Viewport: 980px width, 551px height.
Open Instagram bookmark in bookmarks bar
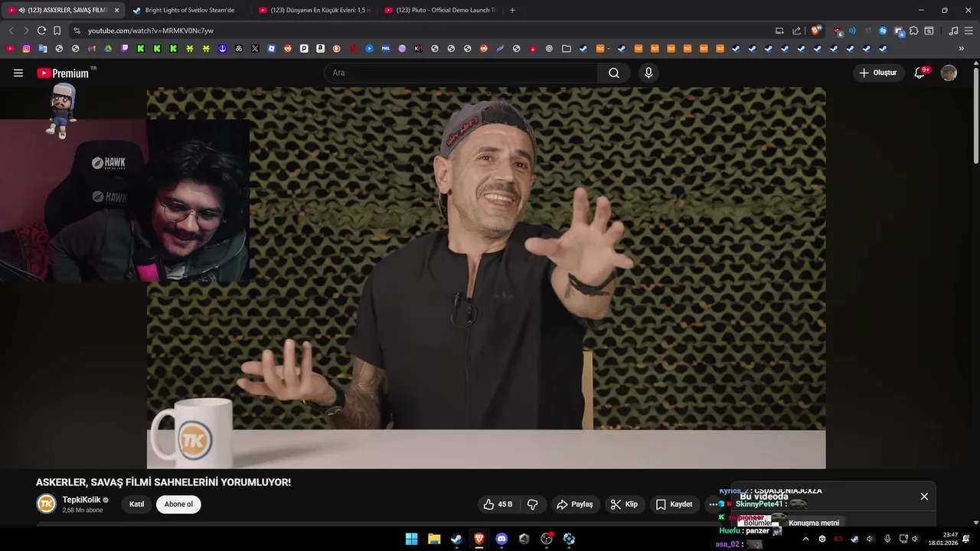[26, 48]
